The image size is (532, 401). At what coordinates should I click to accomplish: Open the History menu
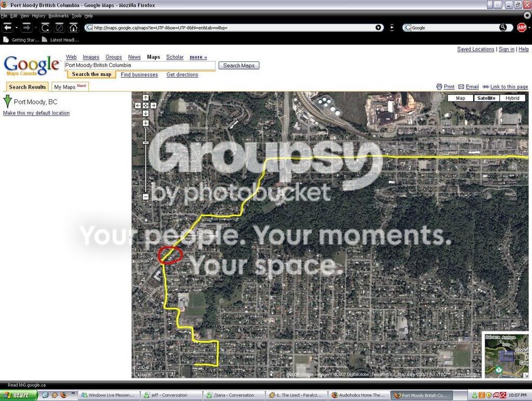coord(38,16)
